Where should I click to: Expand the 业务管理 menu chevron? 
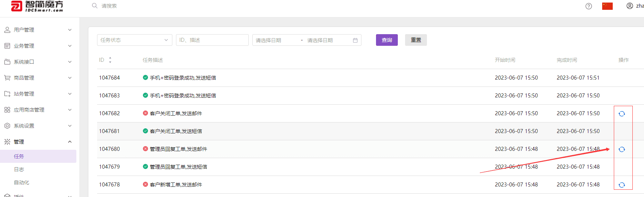point(70,46)
